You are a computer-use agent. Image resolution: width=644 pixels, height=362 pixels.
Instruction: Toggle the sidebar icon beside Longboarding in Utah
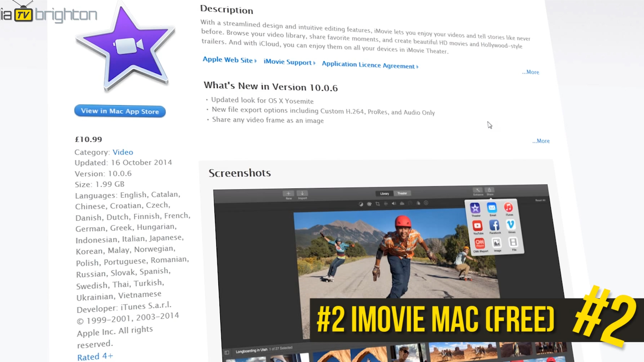click(x=227, y=352)
